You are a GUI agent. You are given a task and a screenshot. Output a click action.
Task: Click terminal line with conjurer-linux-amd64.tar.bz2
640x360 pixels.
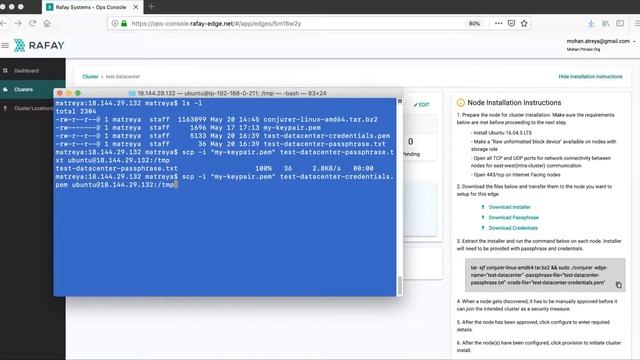coord(216,120)
